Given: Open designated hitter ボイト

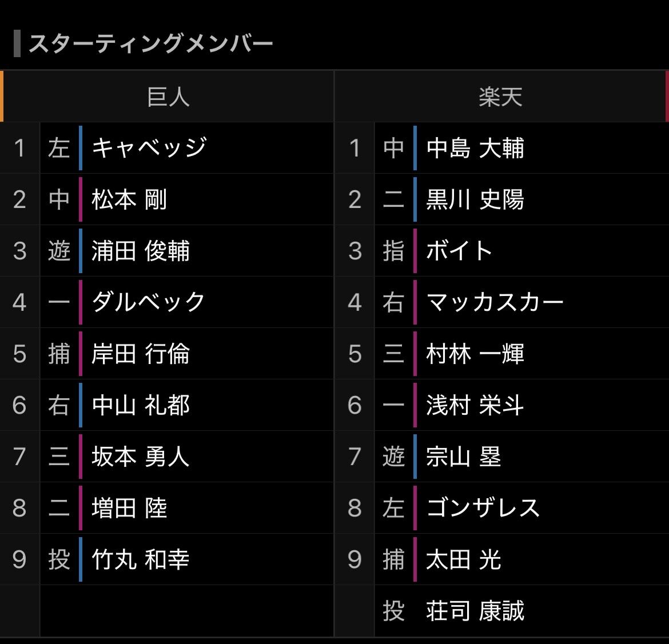Looking at the screenshot, I should coord(459,251).
